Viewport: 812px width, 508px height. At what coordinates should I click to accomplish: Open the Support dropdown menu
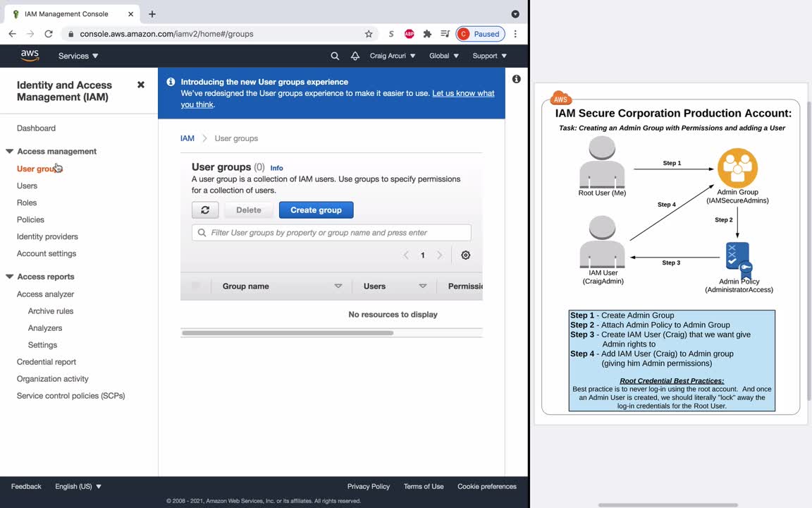click(x=489, y=56)
